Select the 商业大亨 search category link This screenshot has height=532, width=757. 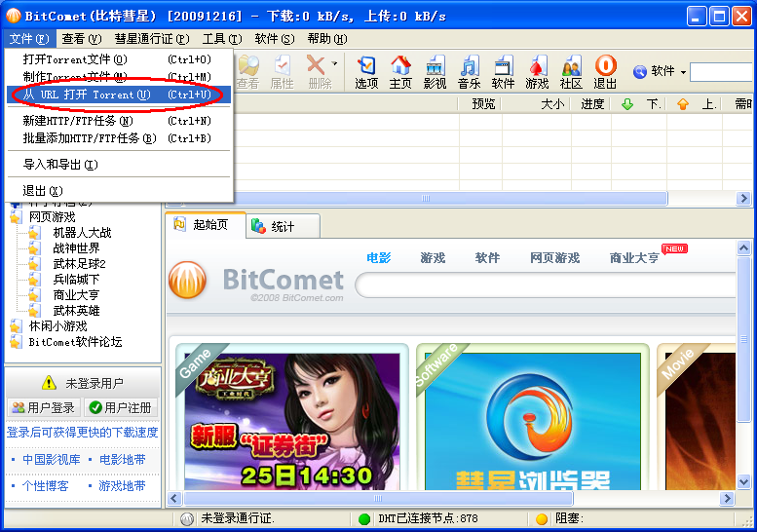[634, 258]
